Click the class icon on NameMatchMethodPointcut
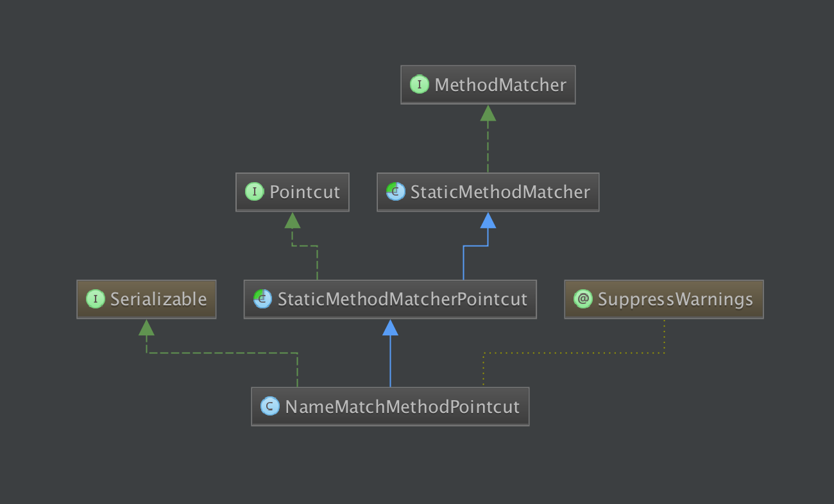 pyautogui.click(x=270, y=407)
